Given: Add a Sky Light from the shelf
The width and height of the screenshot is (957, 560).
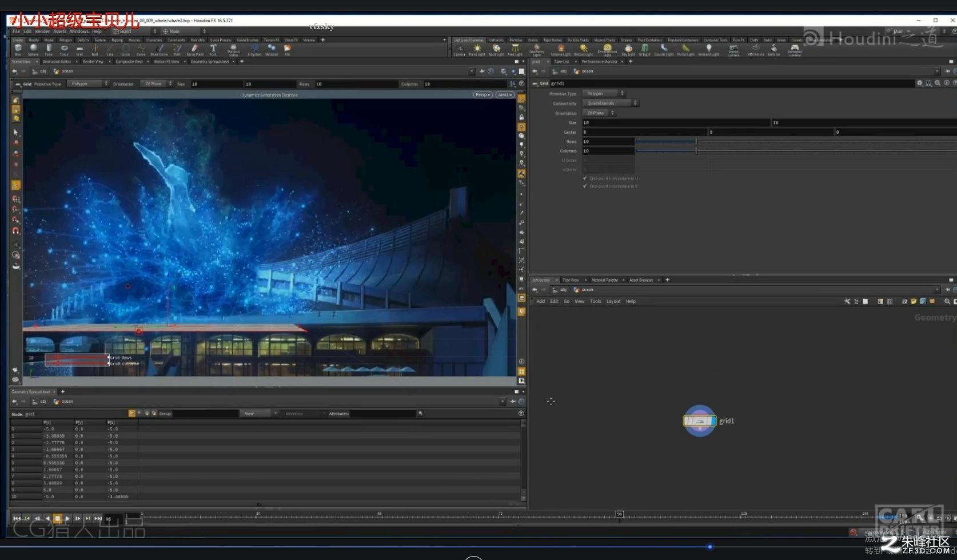Looking at the screenshot, I should pos(628,50).
